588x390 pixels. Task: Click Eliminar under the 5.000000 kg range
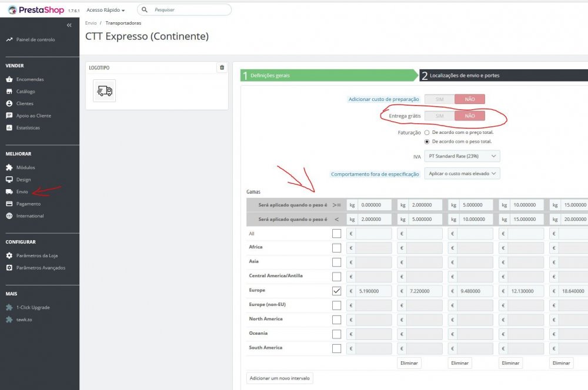click(460, 363)
